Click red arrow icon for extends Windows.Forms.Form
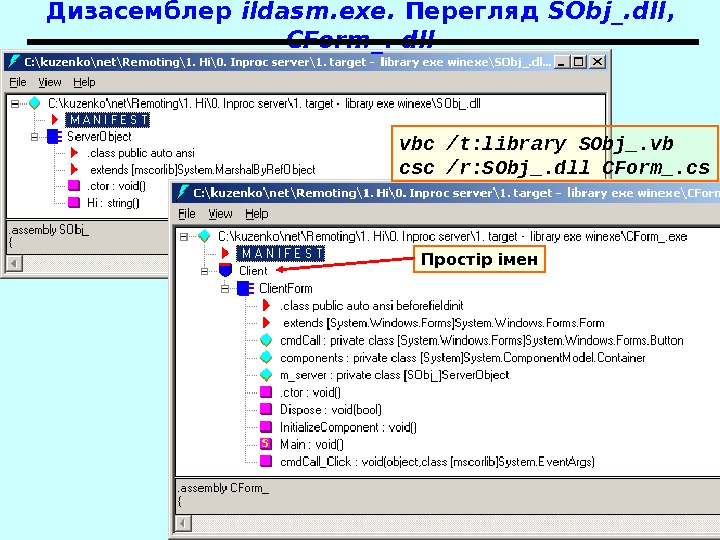This screenshot has height=540, width=720. click(x=266, y=323)
